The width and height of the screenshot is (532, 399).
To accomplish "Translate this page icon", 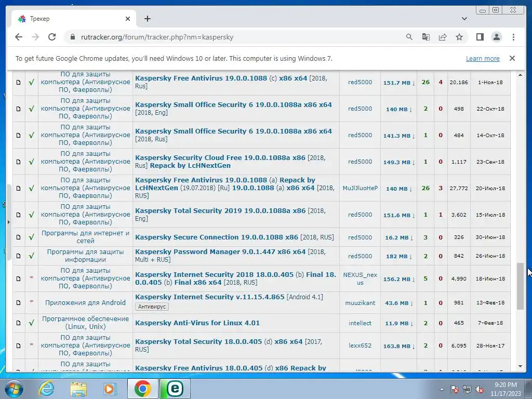I will [x=426, y=37].
